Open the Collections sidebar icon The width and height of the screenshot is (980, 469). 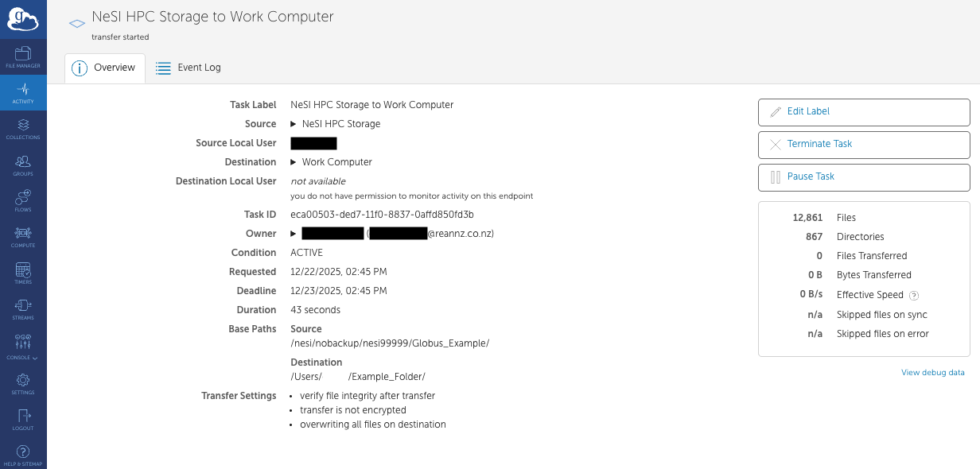click(23, 129)
